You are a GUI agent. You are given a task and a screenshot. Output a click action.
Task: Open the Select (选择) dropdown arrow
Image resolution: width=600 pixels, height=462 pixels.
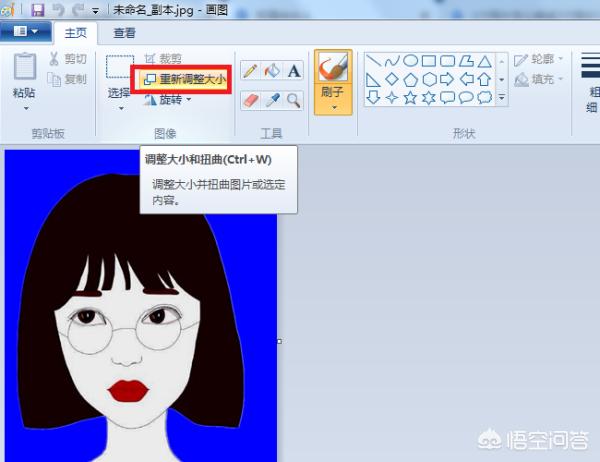121,109
